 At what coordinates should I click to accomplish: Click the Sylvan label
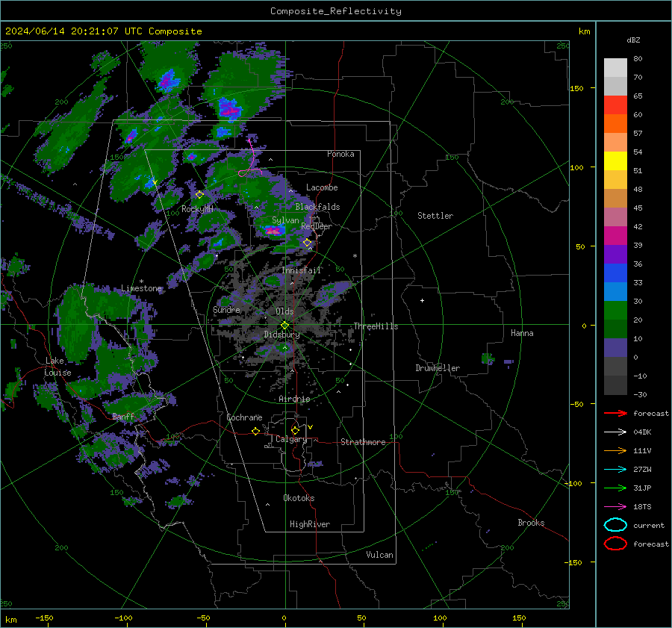[285, 220]
